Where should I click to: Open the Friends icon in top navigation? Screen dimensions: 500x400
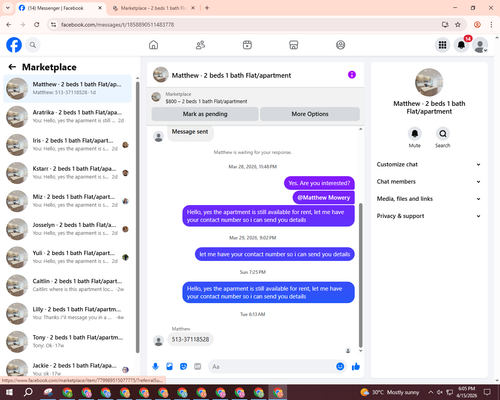(200, 45)
